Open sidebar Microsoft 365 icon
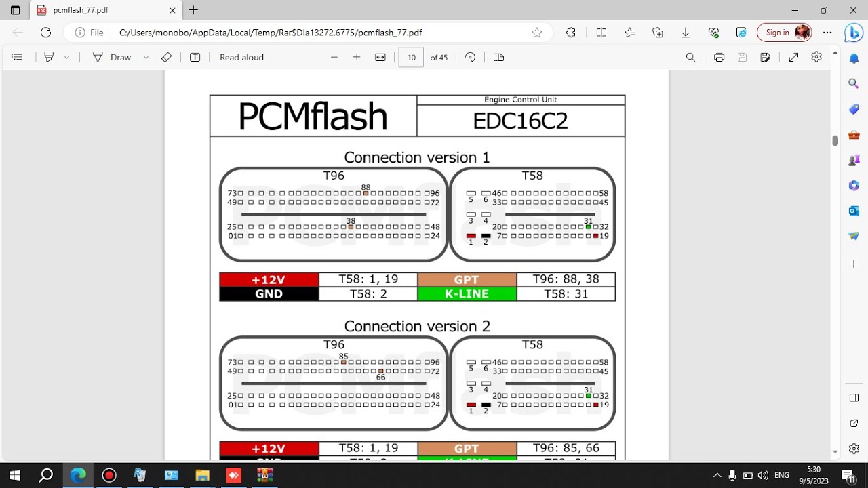Screen dimensions: 868x488 point(854,186)
